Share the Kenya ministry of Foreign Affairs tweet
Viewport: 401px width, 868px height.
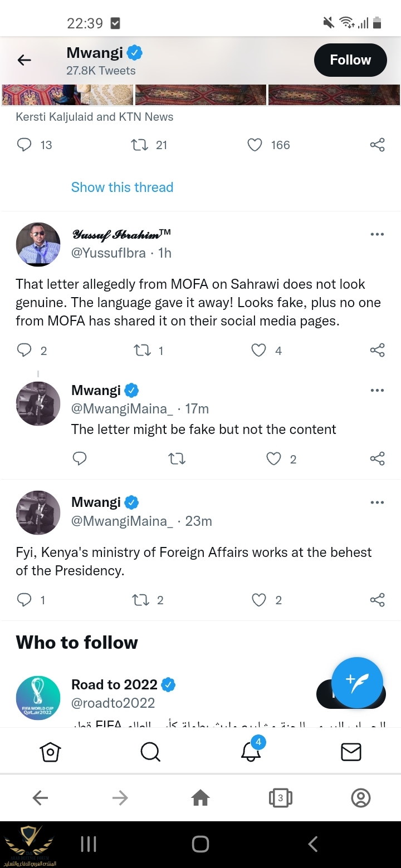point(377,600)
